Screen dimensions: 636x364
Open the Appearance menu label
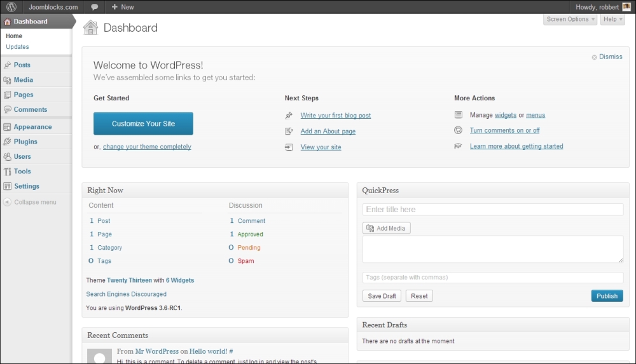point(33,127)
